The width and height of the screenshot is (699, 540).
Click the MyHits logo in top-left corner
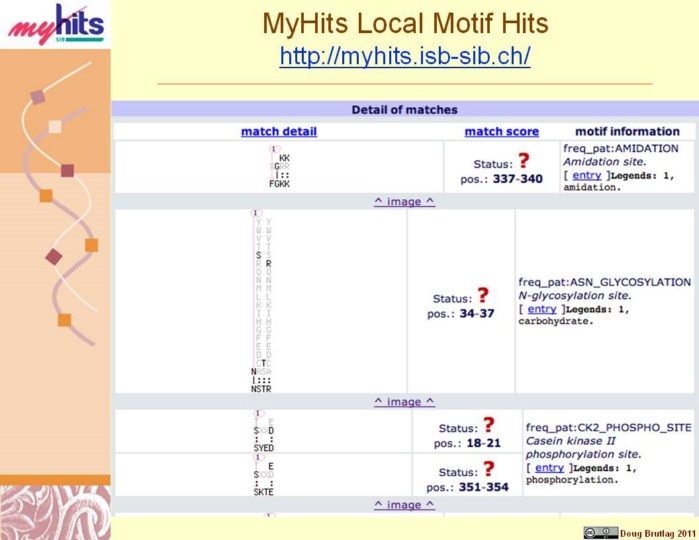tap(55, 24)
